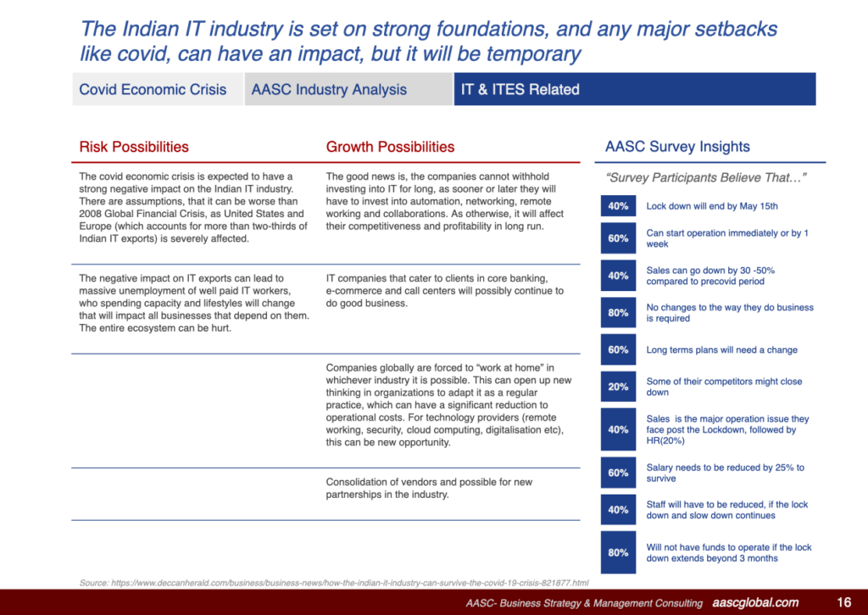Select the IT & ITES Related tab
868x615 pixels.
point(520,89)
